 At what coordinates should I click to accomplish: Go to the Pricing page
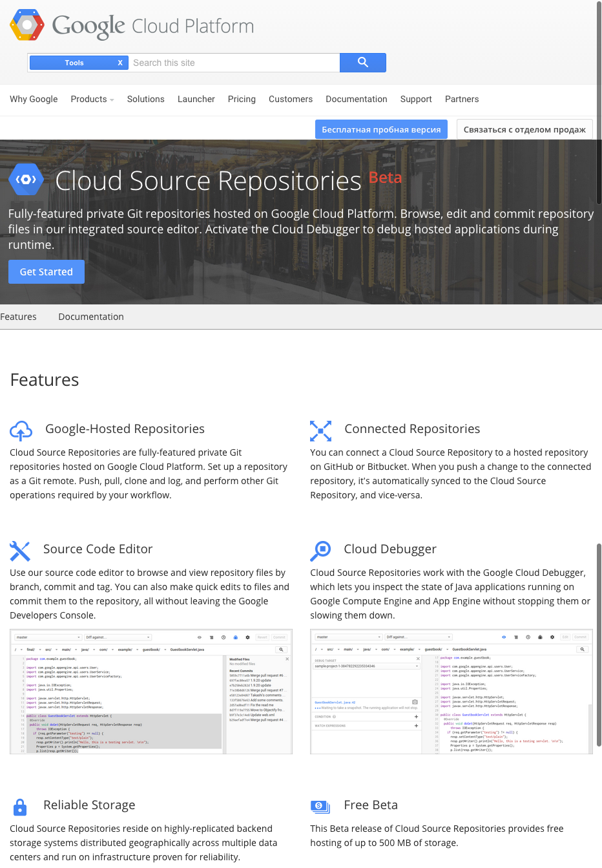pyautogui.click(x=242, y=99)
